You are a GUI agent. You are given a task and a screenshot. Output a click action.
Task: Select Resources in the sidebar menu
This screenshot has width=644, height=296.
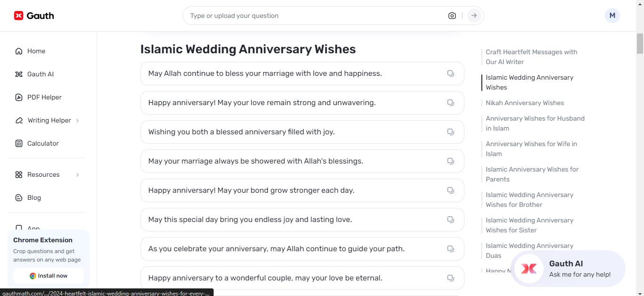click(43, 174)
